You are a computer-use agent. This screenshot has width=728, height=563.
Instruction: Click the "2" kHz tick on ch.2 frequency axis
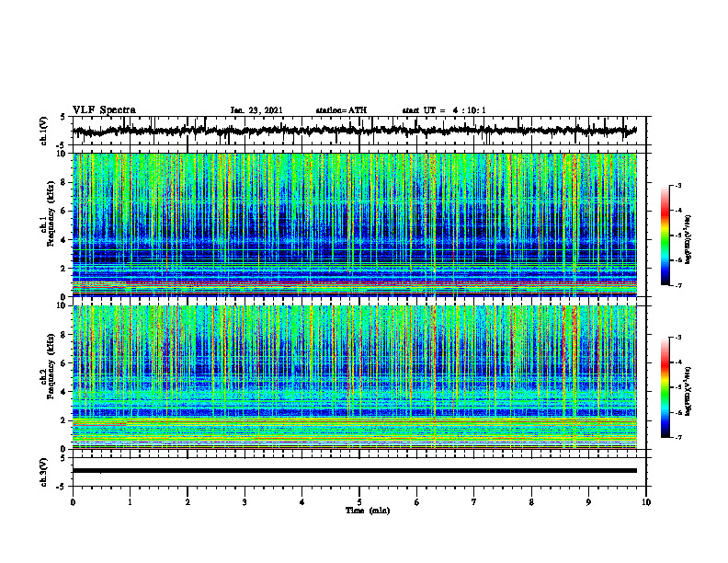click(x=64, y=420)
